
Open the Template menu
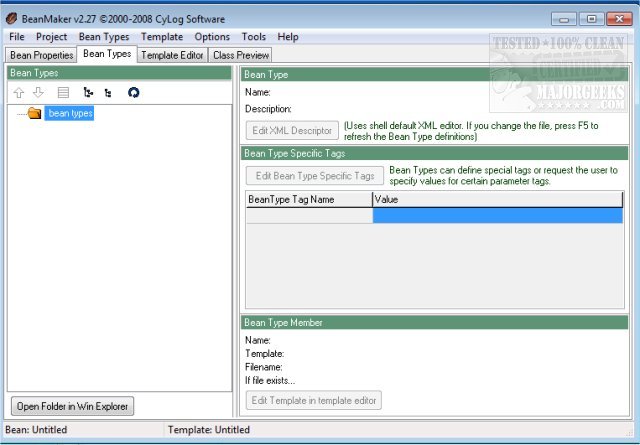click(162, 37)
